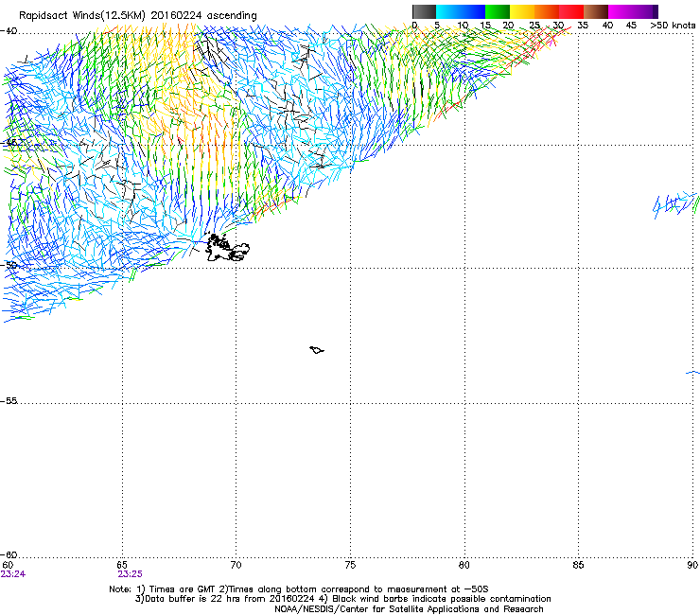
Task: Click the purple time label 23:24
Action: pos(13,574)
